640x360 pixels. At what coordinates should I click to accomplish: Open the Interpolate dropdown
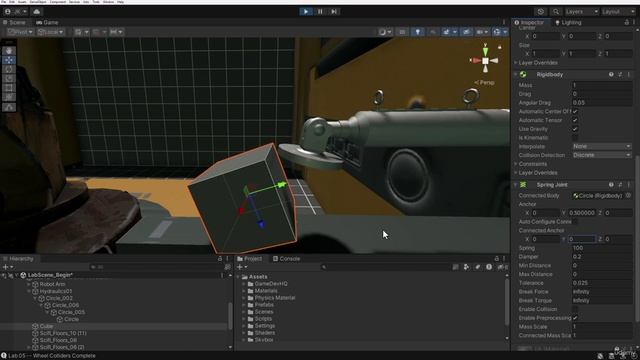(x=602, y=146)
